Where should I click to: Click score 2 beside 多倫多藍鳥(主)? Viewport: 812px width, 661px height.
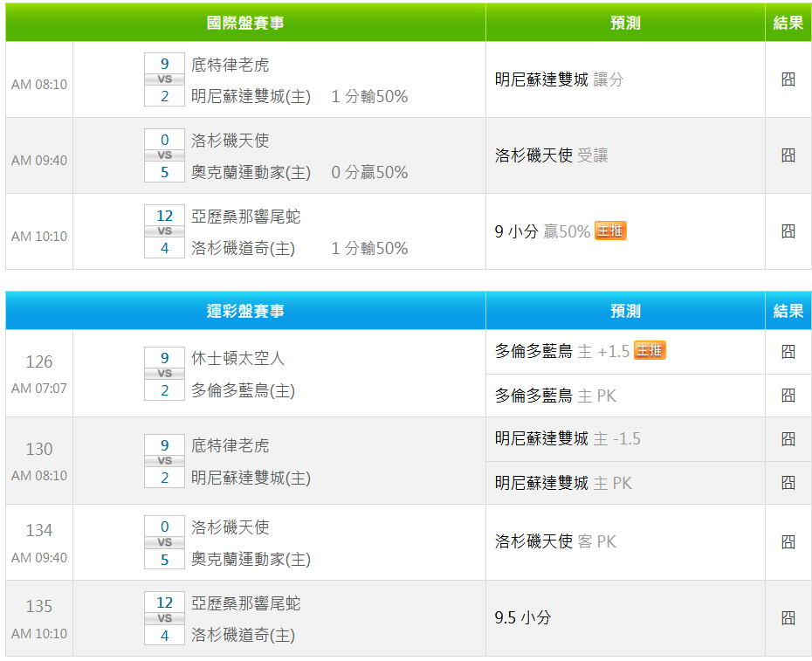tap(165, 390)
